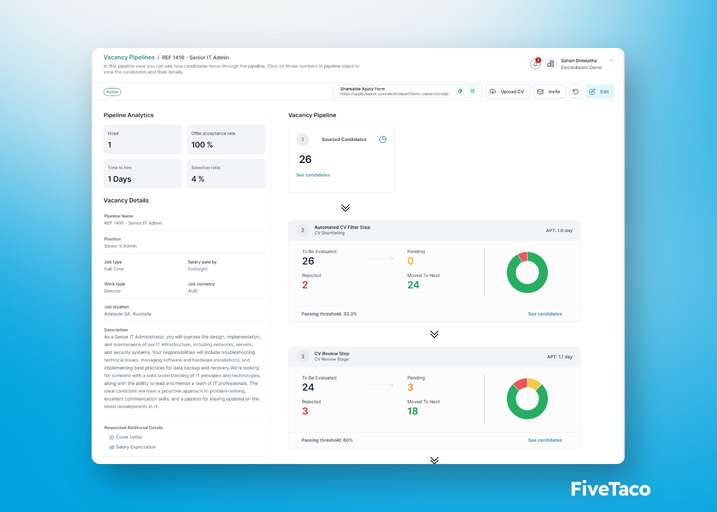Copy the Shareable Apply Form link
Image resolution: width=717 pixels, height=512 pixels.
tap(460, 91)
